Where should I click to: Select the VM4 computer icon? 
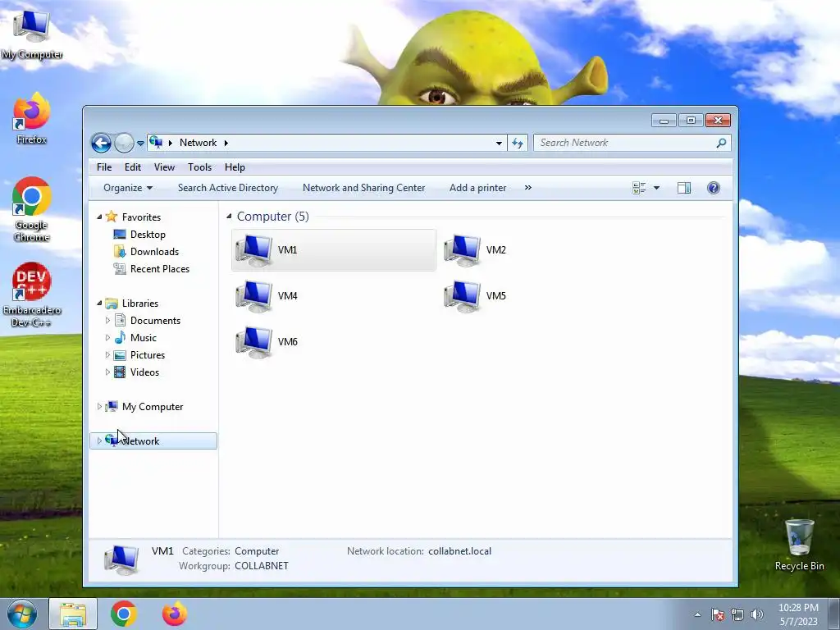254,296
